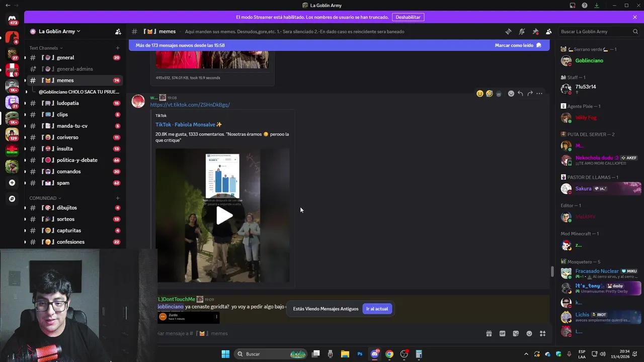This screenshot has height=362, width=644.
Task: Open Sakura member profile
Action: [x=600, y=189]
